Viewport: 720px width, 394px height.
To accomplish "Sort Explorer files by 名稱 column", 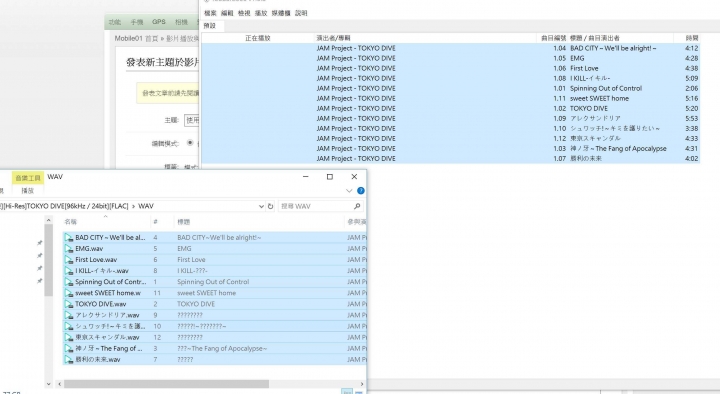I will click(71, 222).
